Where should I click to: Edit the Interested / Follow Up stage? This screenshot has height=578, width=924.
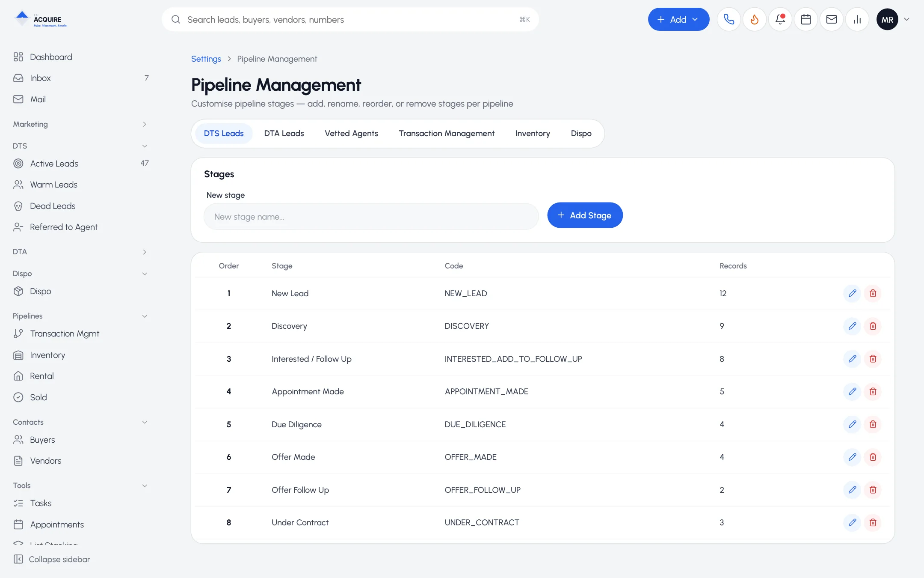852,359
